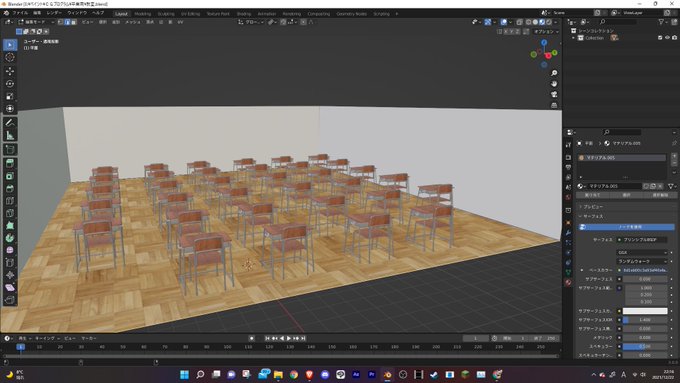The width and height of the screenshot is (680, 383).
Task: Uncheck Collection exclude checkbox in outliner
Action: pos(660,38)
